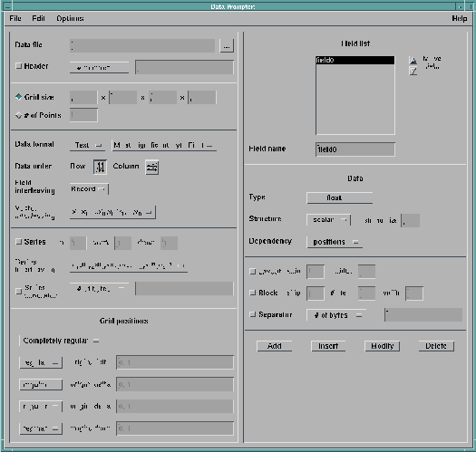Enable the Header checkbox
Viewport: 476px width, 452px height.
pyautogui.click(x=19, y=66)
